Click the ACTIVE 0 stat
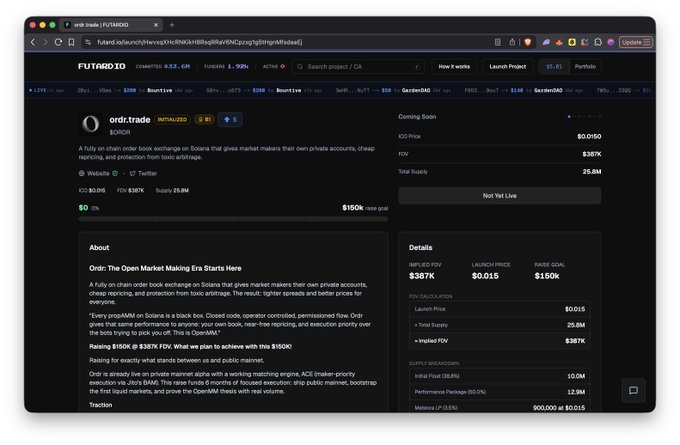This screenshot has height=445, width=680. 274,66
